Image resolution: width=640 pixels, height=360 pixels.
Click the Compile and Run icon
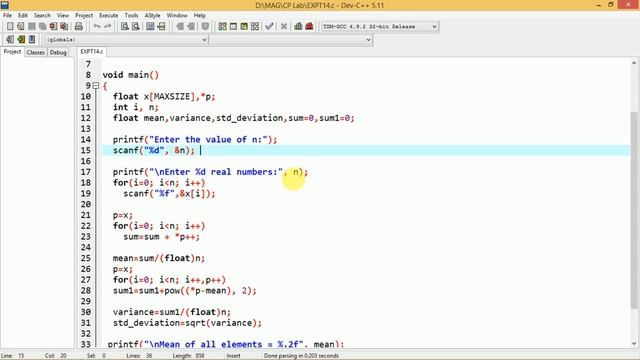[x=244, y=27]
